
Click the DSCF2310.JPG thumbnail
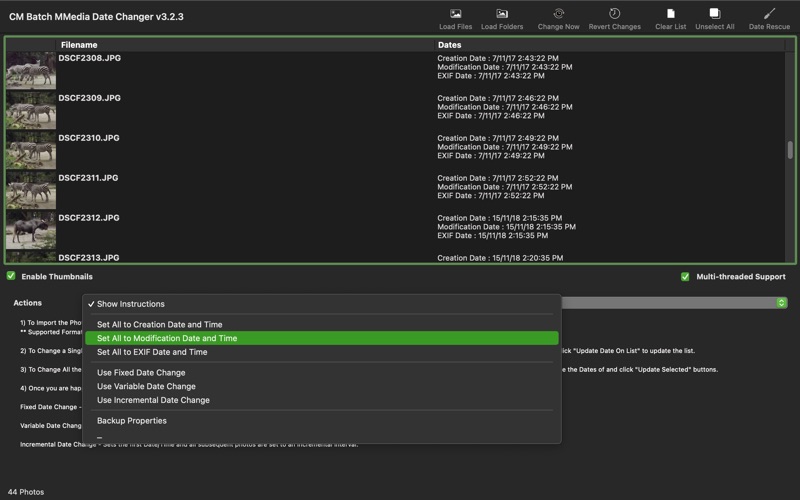tap(31, 150)
